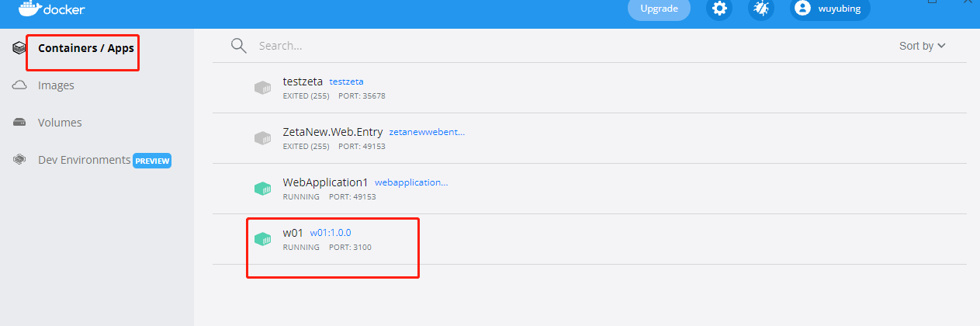Expand the Sort by dropdown

pos(923,46)
